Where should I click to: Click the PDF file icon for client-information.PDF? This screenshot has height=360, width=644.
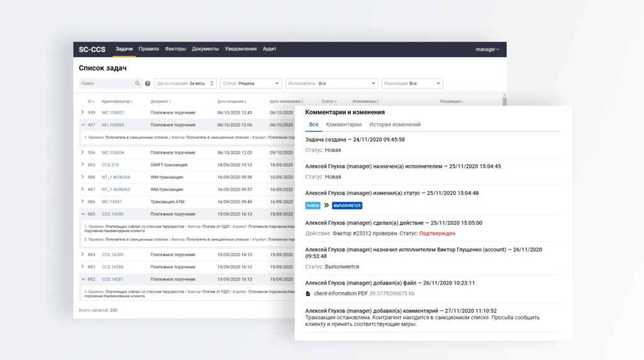coord(308,293)
